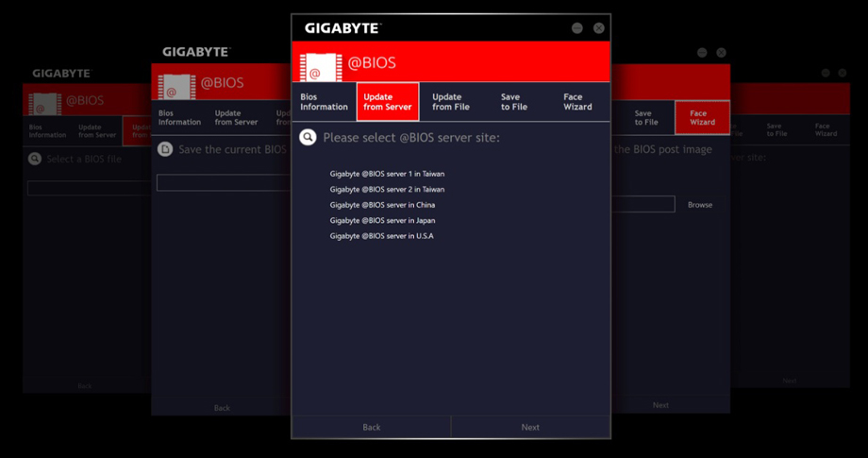Select highlighted Face Wizard tab in right window
The height and width of the screenshot is (458, 868).
tap(702, 118)
